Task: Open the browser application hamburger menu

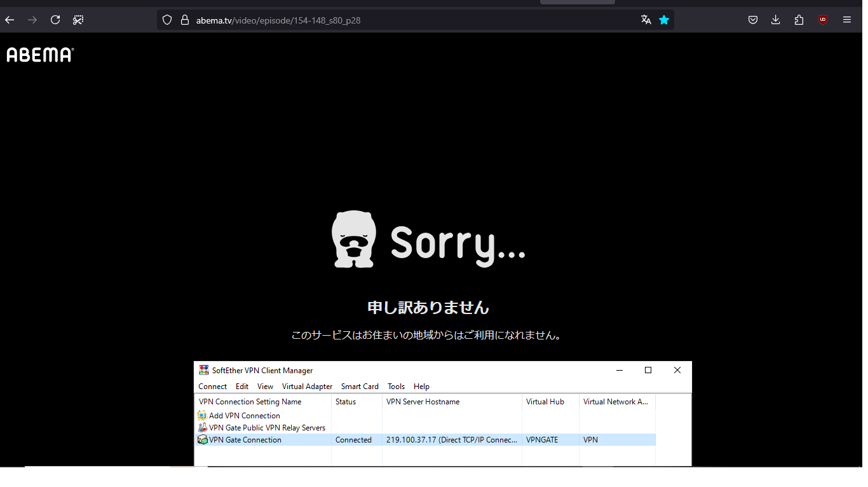Action: click(x=847, y=20)
